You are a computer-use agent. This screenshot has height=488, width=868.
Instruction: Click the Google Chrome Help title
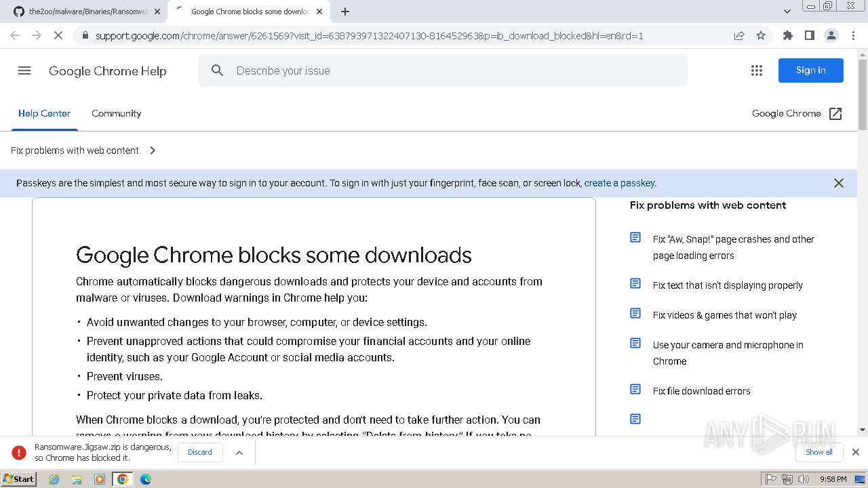[x=108, y=70]
